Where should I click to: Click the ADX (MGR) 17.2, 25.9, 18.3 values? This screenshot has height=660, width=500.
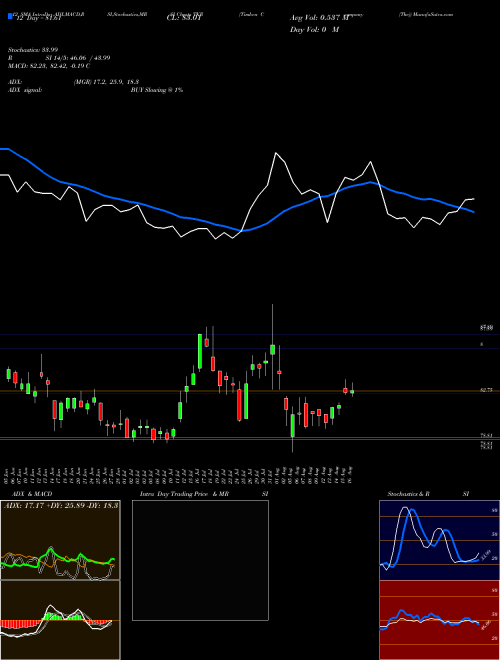[106, 82]
